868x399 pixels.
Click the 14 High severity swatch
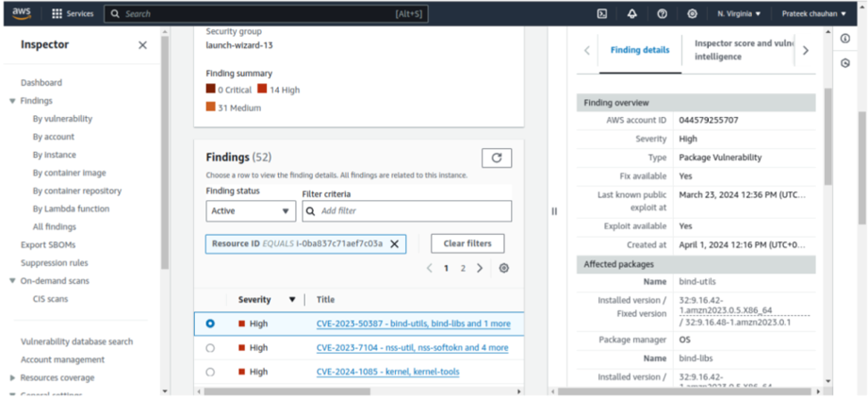[x=262, y=89]
